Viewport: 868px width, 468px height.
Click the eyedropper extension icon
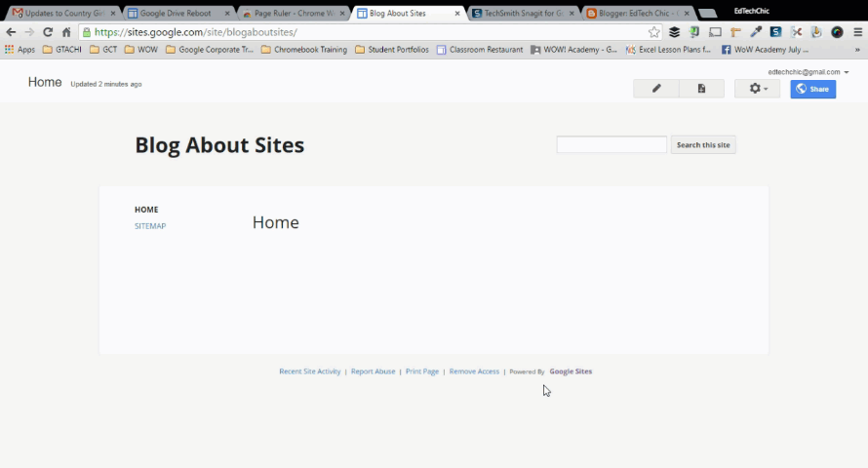[756, 32]
